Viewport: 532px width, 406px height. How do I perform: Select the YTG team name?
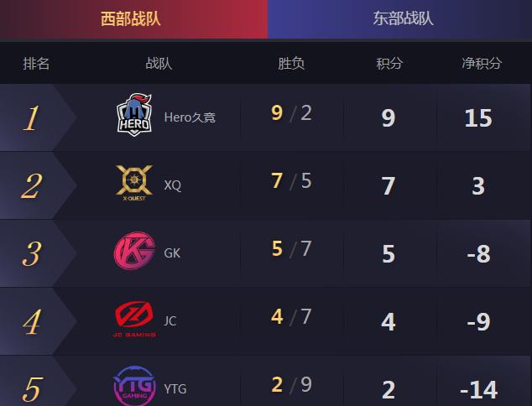click(175, 388)
